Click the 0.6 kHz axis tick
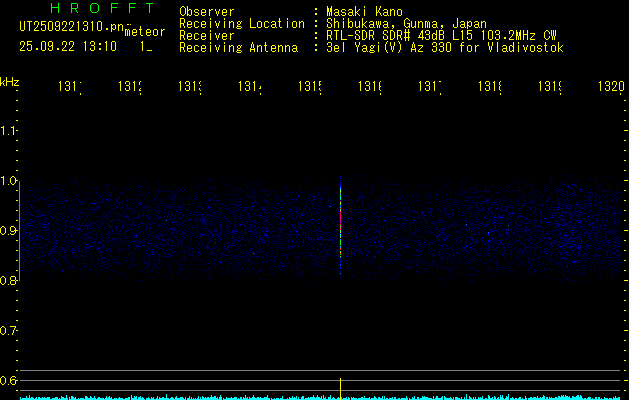The image size is (629, 400). coord(9,381)
